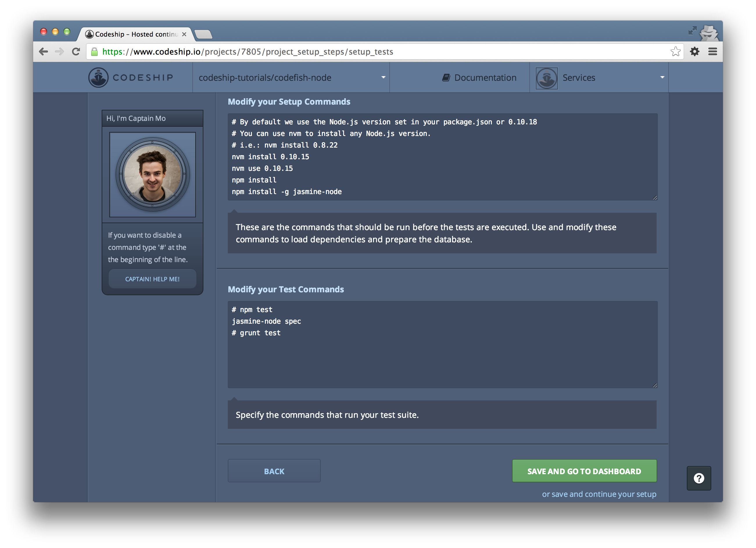
Task: Reload the page with refresh icon
Action: 76,52
